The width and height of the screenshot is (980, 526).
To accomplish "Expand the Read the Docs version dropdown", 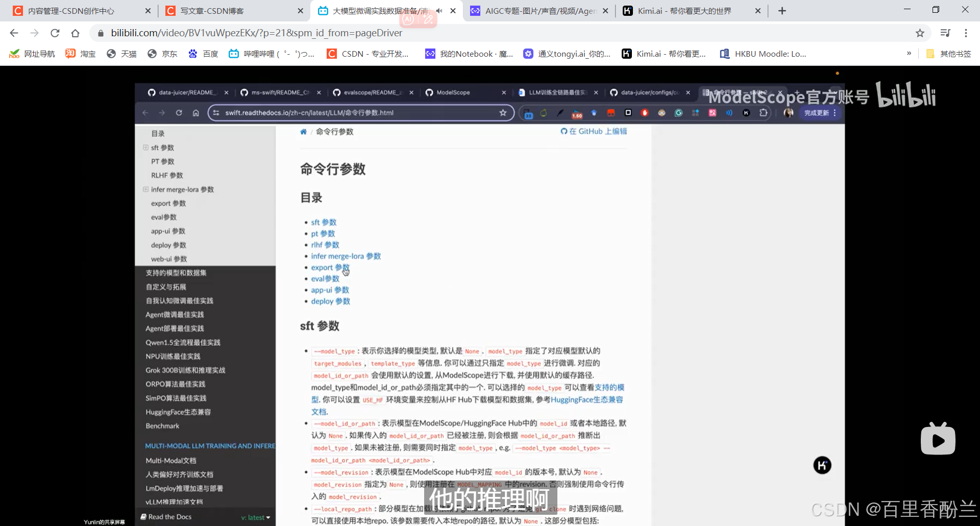I will point(256,517).
